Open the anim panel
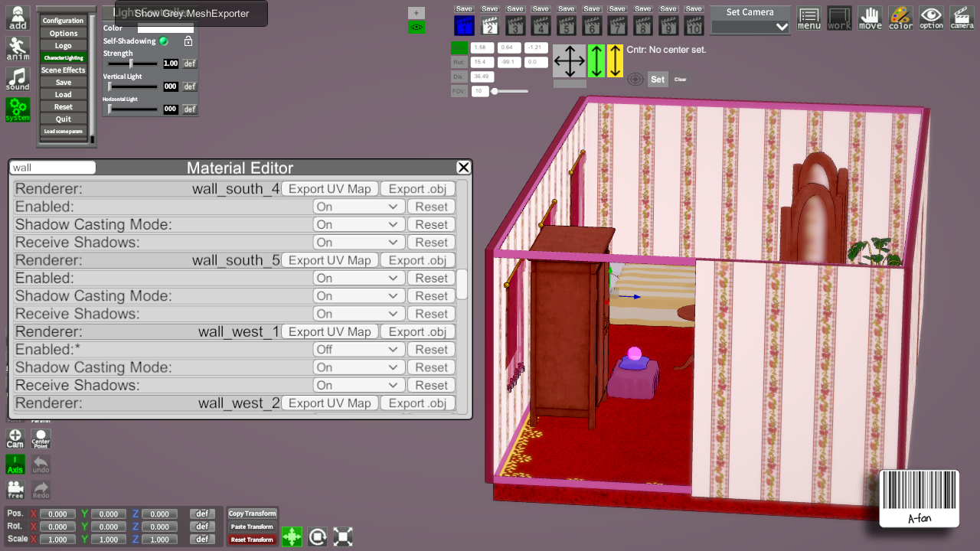980x551 pixels. 18,49
